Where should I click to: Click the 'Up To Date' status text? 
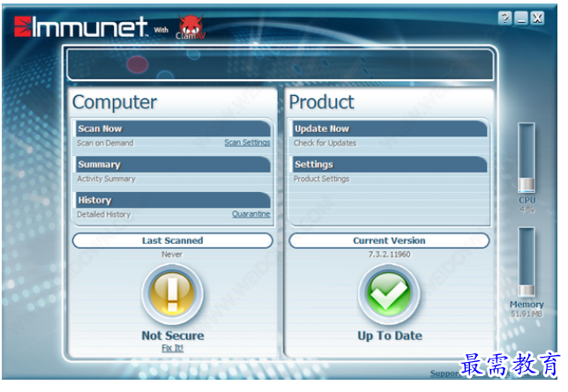click(390, 336)
